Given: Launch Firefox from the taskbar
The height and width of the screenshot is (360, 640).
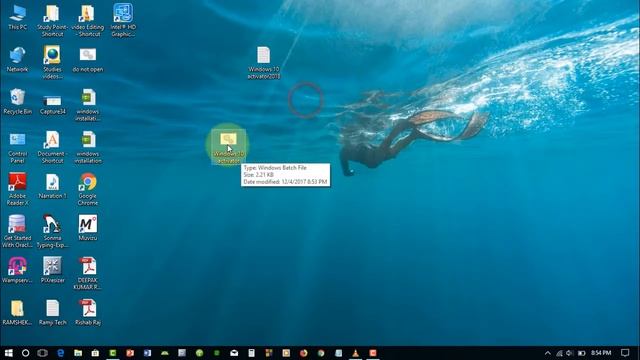Looking at the screenshot, I should click(x=303, y=353).
